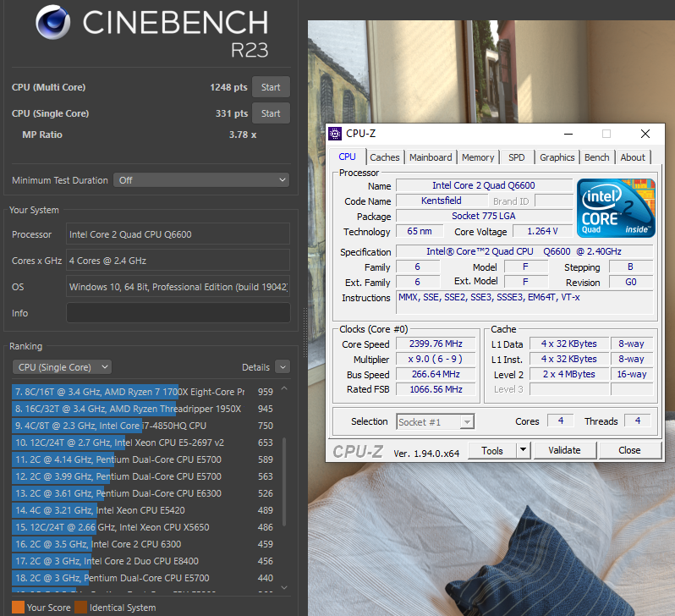Click the Level 2 cache value 2 x 4 MBytes
This screenshot has height=616, width=675.
click(568, 374)
